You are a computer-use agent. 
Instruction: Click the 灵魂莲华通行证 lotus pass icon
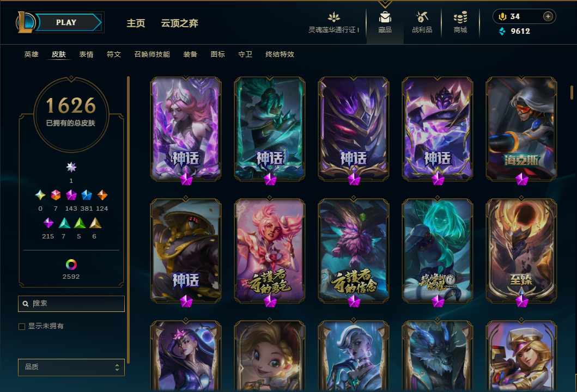334,17
